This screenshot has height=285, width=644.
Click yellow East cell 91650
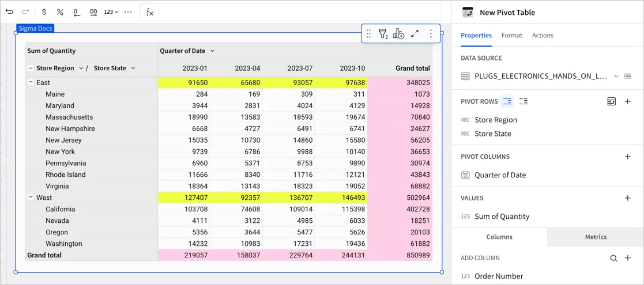point(184,82)
